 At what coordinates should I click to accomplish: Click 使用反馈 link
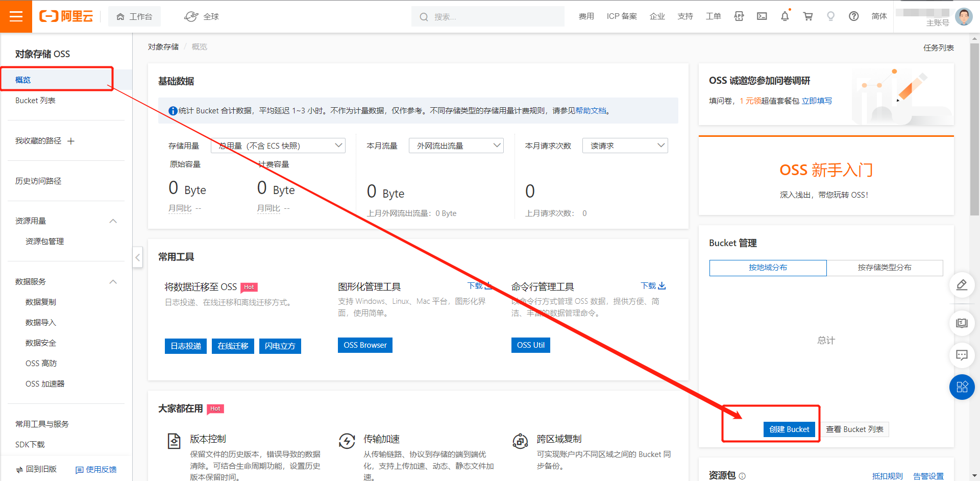click(96, 470)
